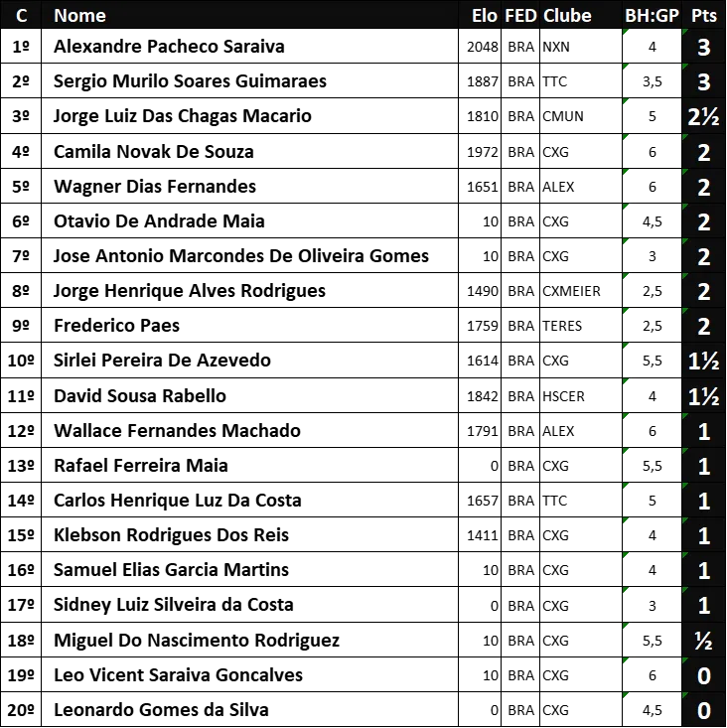Click the Nome column header

click(x=79, y=15)
